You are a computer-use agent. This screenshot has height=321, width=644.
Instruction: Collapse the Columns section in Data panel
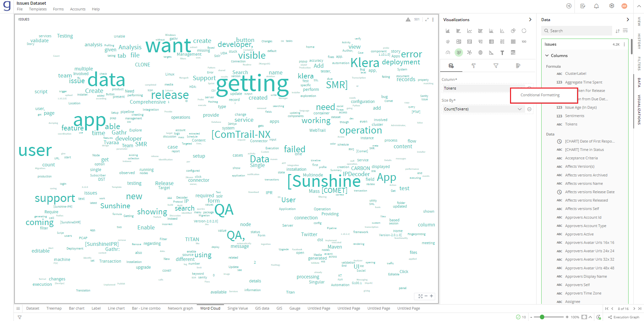pos(547,56)
